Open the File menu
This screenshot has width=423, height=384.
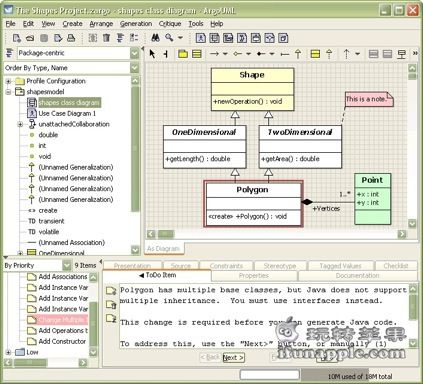(10, 24)
